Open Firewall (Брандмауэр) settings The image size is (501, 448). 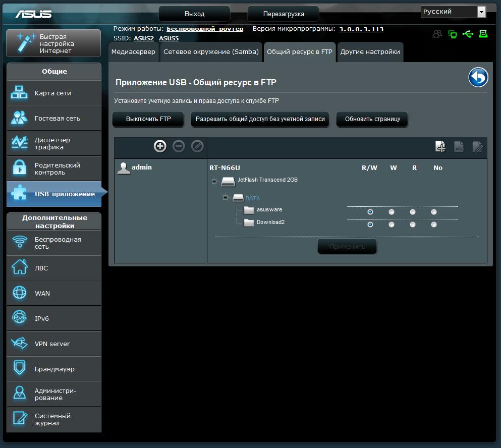click(54, 369)
